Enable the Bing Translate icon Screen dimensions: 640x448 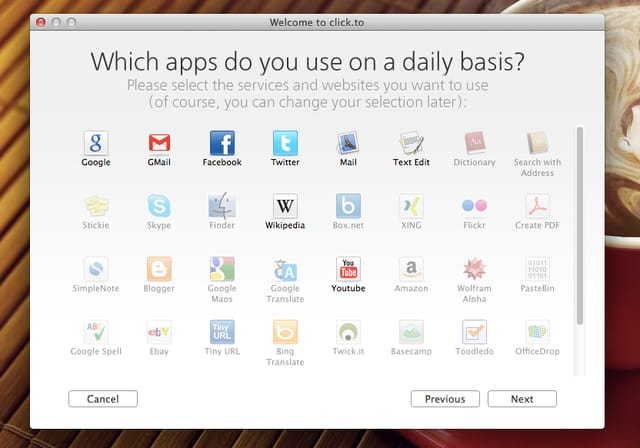pos(285,332)
